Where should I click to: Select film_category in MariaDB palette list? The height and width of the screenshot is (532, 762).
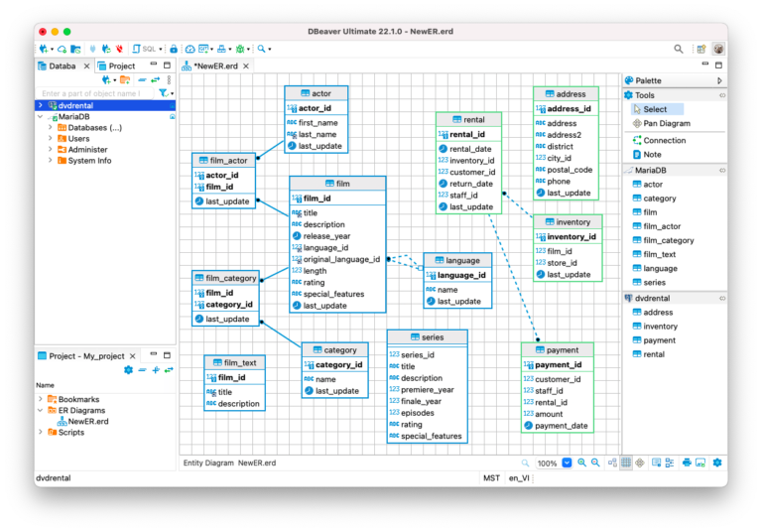(663, 240)
